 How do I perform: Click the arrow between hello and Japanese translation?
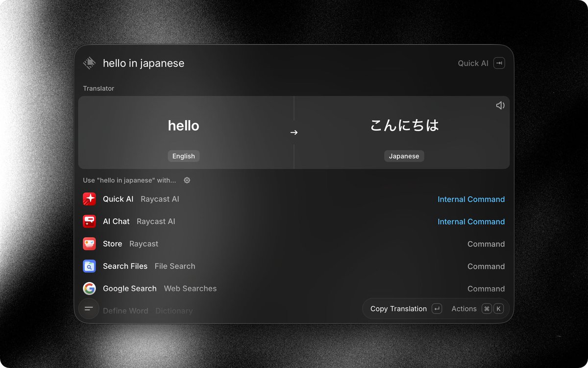pos(294,132)
